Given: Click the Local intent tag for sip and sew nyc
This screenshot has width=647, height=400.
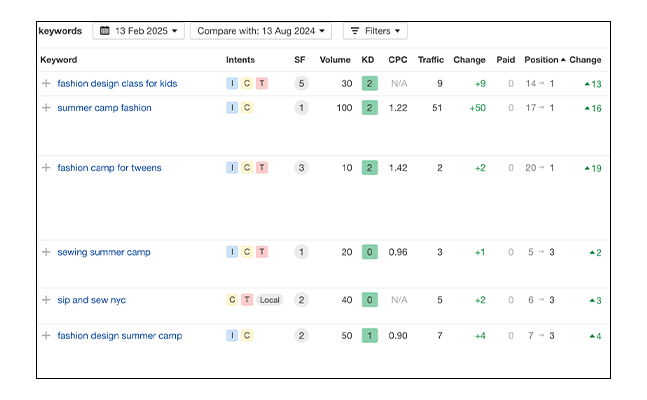Looking at the screenshot, I should [x=269, y=300].
